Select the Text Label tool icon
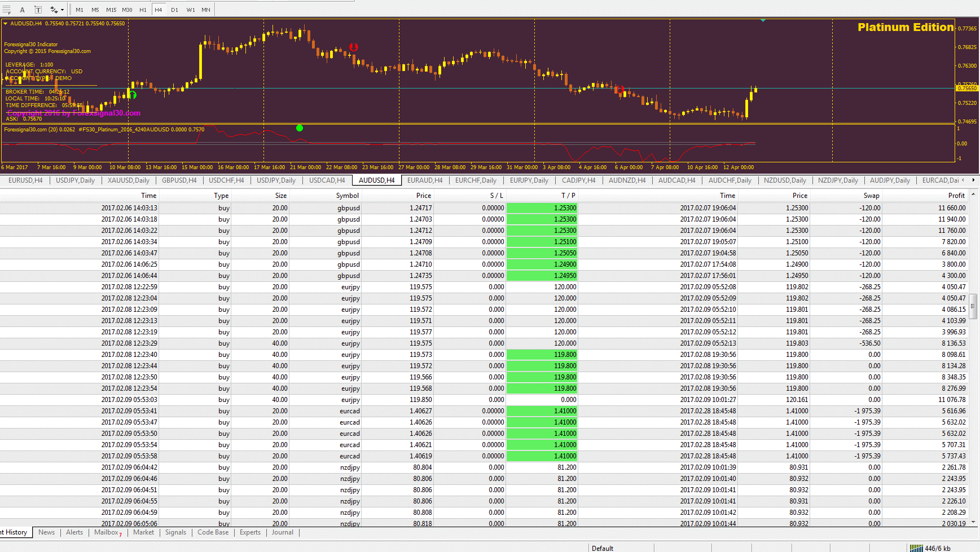Screen dimensions: 980x552 pos(38,10)
